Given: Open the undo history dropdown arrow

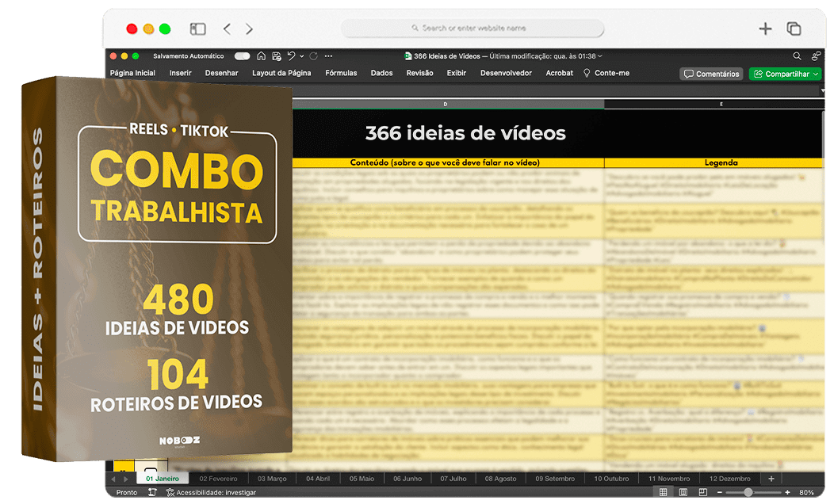Looking at the screenshot, I should coord(301,56).
